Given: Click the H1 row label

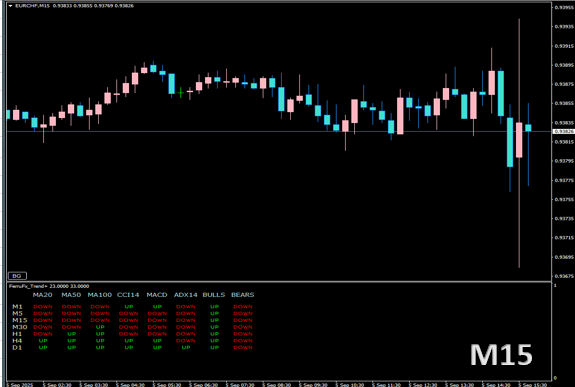Looking at the screenshot, I should pyautogui.click(x=17, y=334).
